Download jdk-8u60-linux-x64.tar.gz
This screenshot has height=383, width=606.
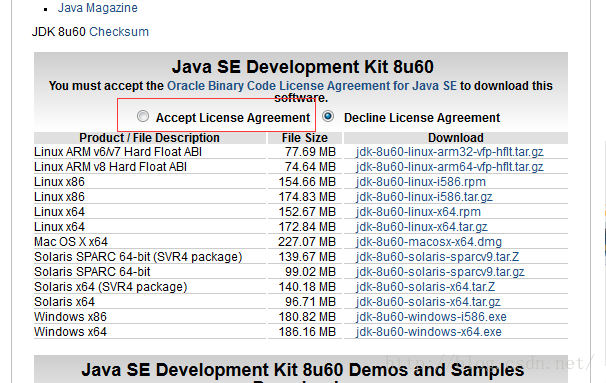point(422,227)
